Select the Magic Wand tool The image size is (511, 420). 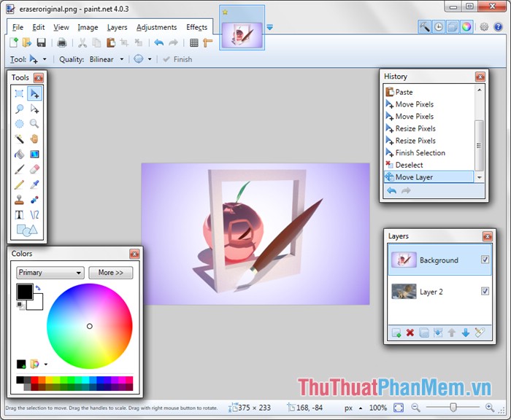tap(19, 139)
